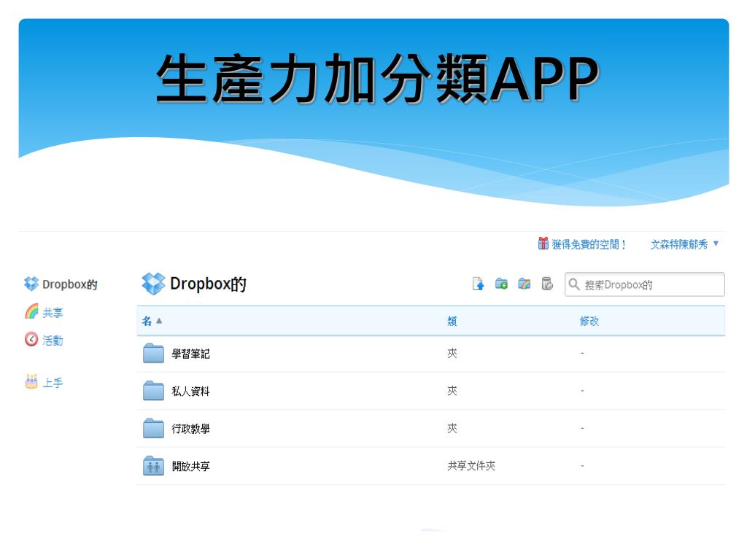
Task: Click the 夾 type cell in 私人資料 row
Action: pyautogui.click(x=452, y=391)
